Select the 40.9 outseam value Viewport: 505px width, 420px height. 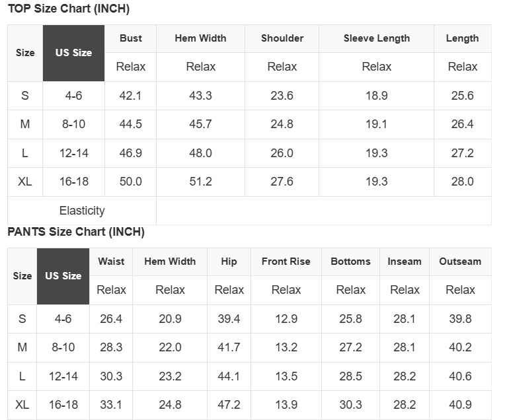tap(460, 405)
